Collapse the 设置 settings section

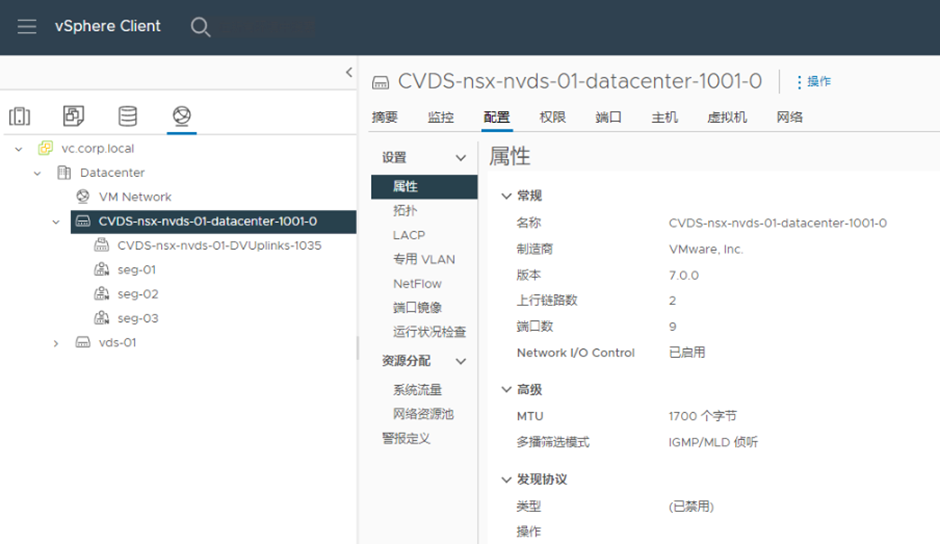(x=460, y=158)
